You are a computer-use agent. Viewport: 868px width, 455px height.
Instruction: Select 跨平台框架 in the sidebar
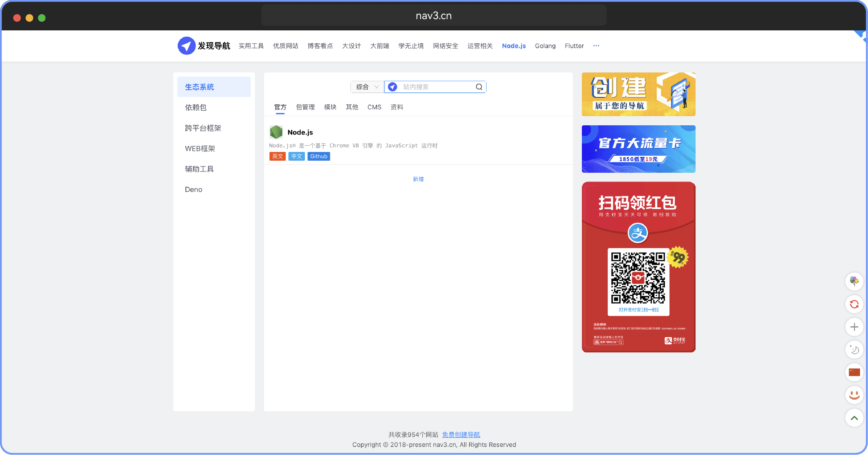[214, 128]
